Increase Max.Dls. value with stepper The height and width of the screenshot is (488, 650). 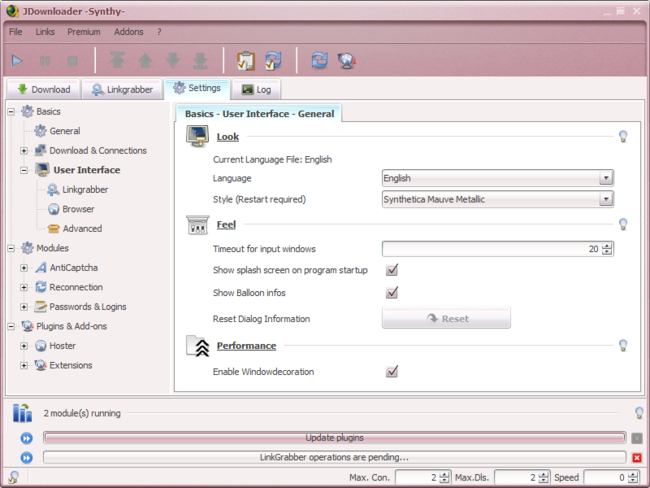pyautogui.click(x=543, y=474)
